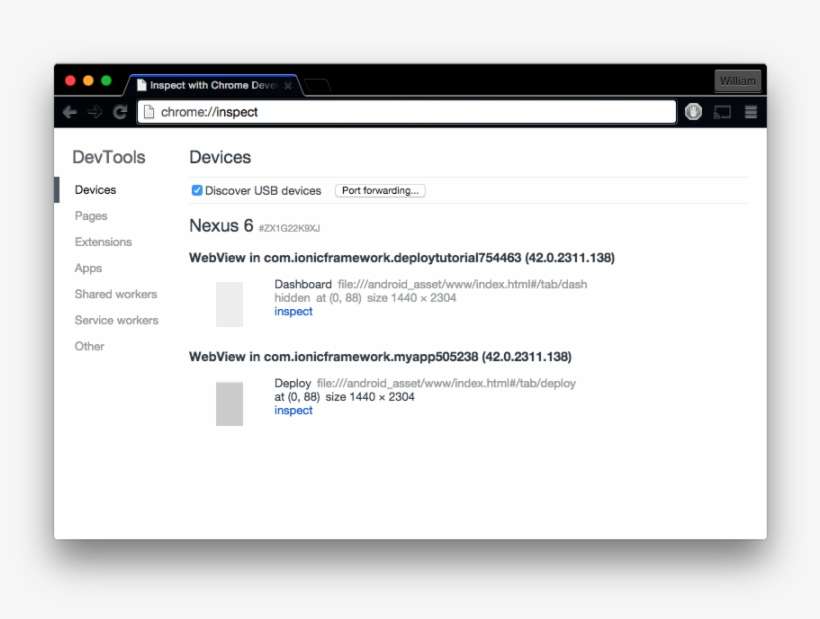The width and height of the screenshot is (820, 619).
Task: Open Service workers section
Action: coord(116,320)
